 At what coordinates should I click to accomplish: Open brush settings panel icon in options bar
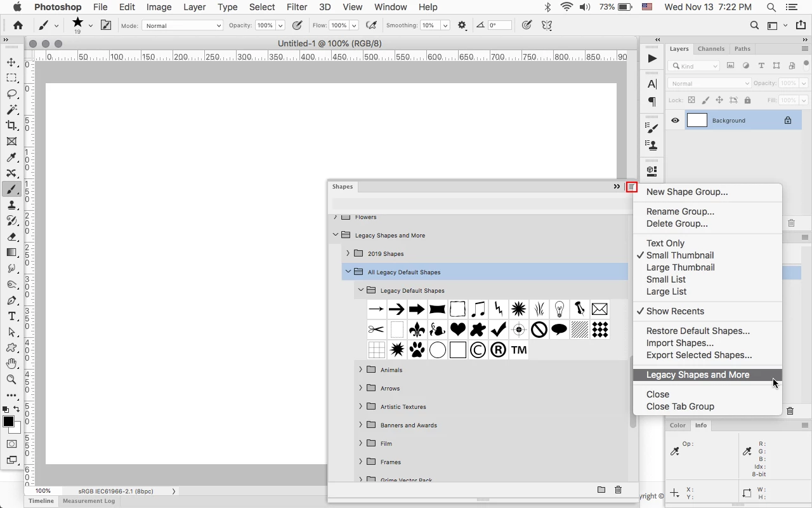pos(106,25)
